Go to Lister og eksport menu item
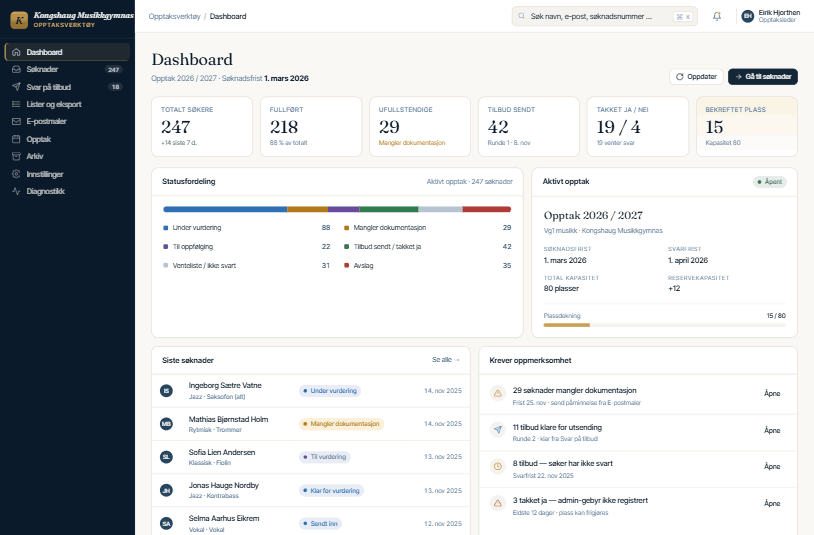 67,104
